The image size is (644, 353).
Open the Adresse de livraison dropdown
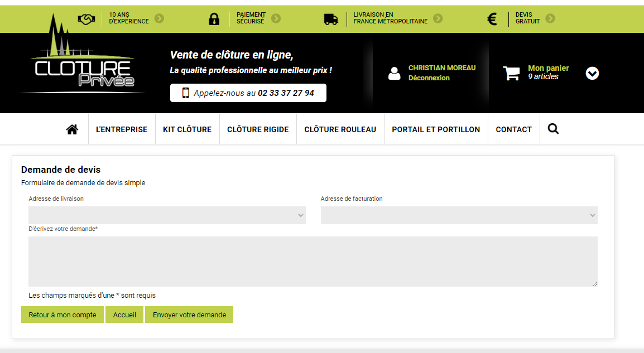[167, 215]
